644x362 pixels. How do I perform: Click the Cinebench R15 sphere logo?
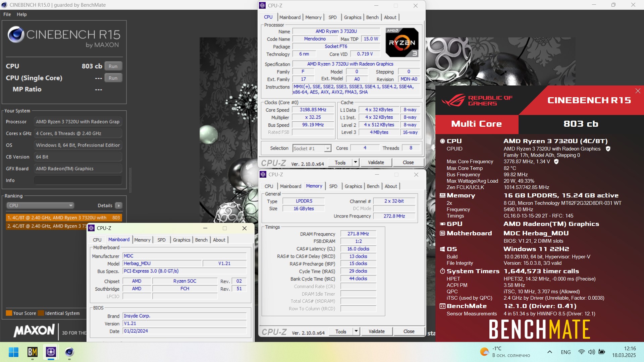click(x=16, y=34)
